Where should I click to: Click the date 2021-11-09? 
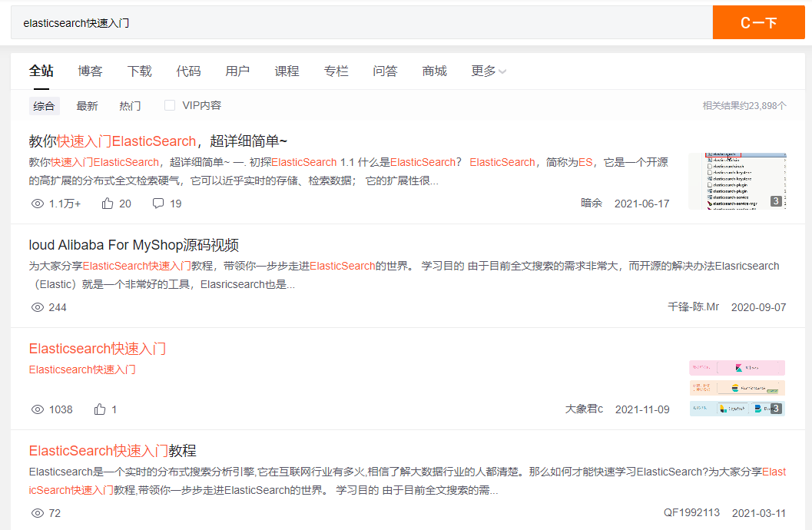pos(642,409)
